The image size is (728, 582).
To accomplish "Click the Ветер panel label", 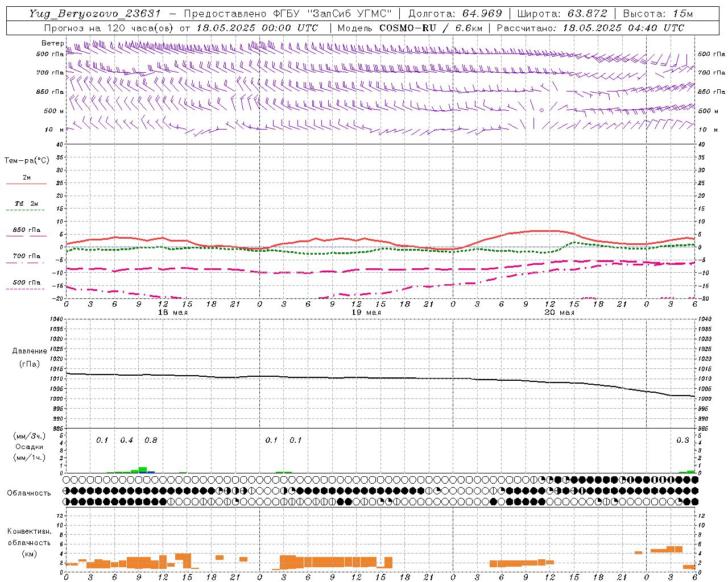I will click(x=53, y=43).
